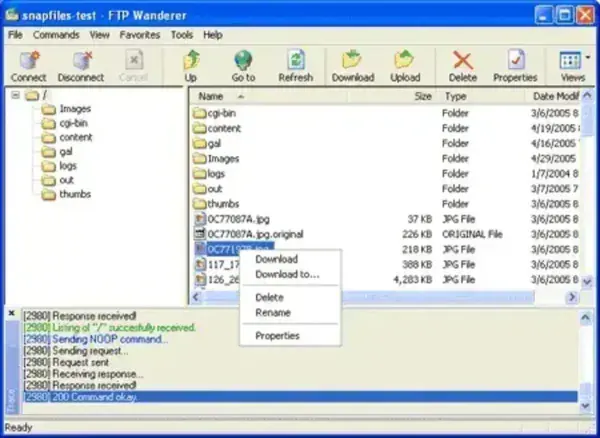Select log line 'Request sent'

click(x=66, y=362)
